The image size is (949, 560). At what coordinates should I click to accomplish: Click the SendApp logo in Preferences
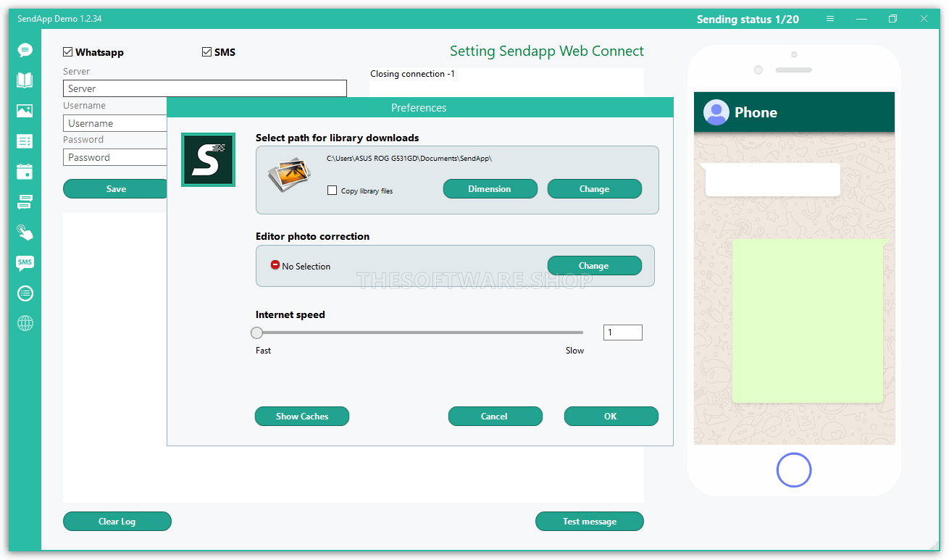[x=208, y=159]
